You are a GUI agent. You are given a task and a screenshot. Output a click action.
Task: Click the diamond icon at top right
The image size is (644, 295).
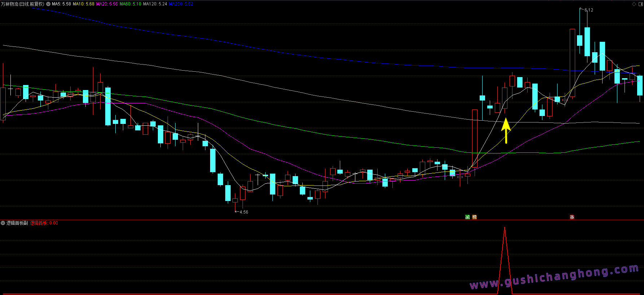click(634, 4)
